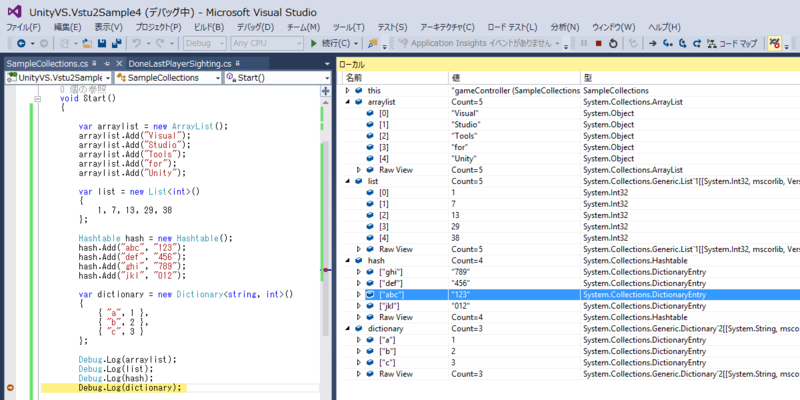The height and width of the screenshot is (400, 800).
Task: Open the デバッグ(D) menu
Action: [255, 28]
